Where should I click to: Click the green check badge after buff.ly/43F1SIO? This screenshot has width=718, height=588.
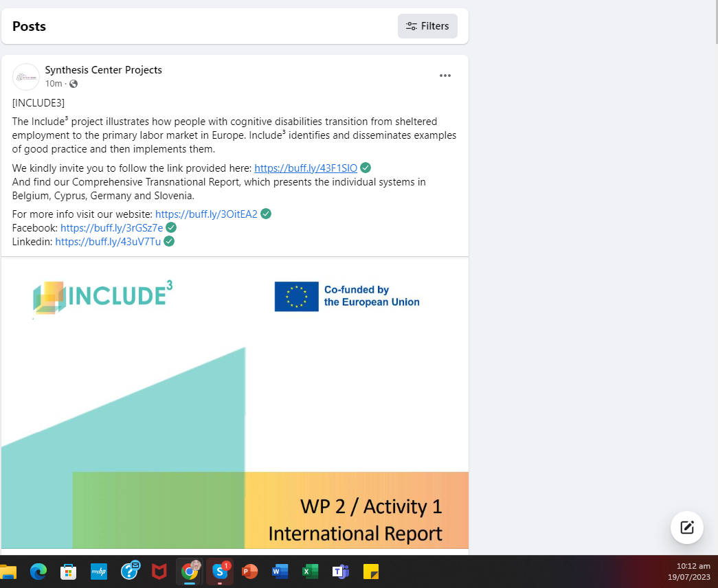pos(366,168)
